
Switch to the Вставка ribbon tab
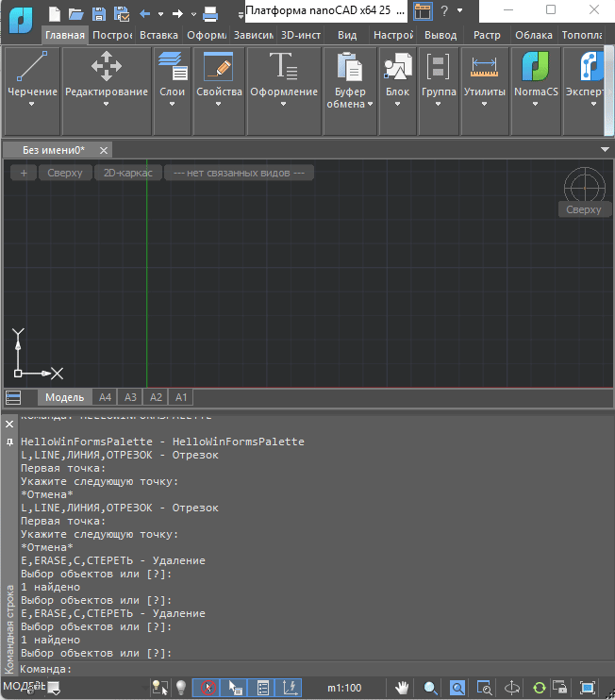(x=158, y=35)
